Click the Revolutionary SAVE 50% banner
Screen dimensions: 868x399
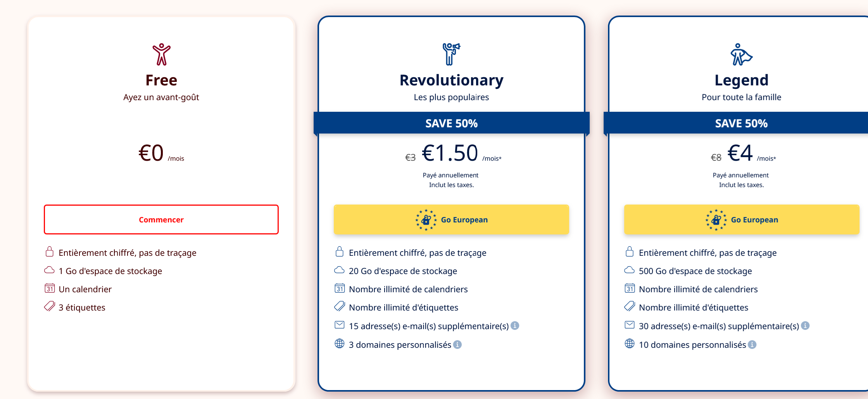click(451, 123)
